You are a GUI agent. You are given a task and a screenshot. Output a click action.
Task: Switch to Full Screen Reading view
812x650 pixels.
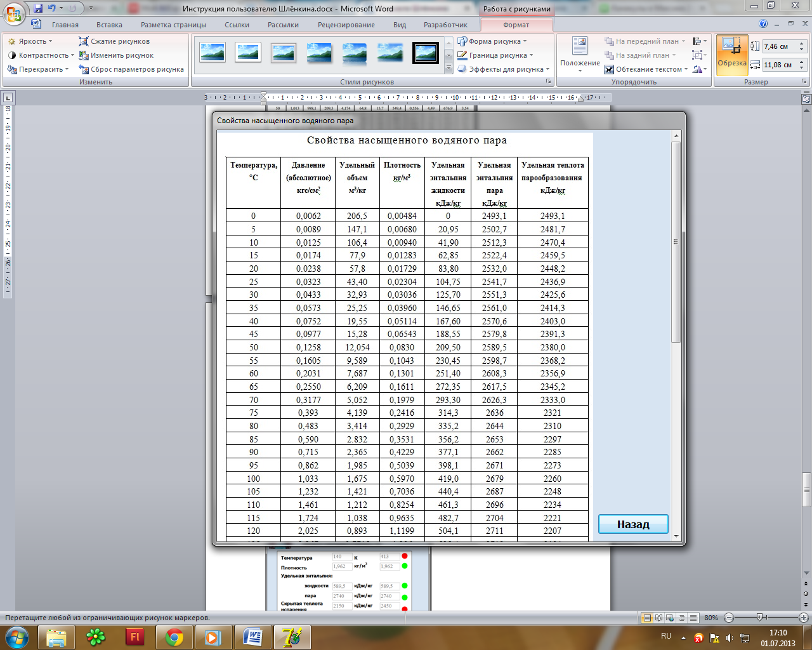[658, 618]
